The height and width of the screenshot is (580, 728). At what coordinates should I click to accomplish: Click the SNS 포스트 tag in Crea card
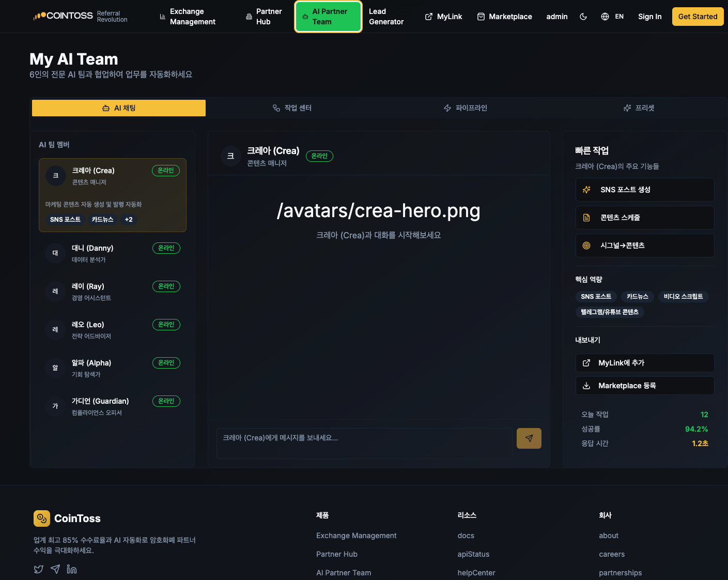tap(65, 220)
